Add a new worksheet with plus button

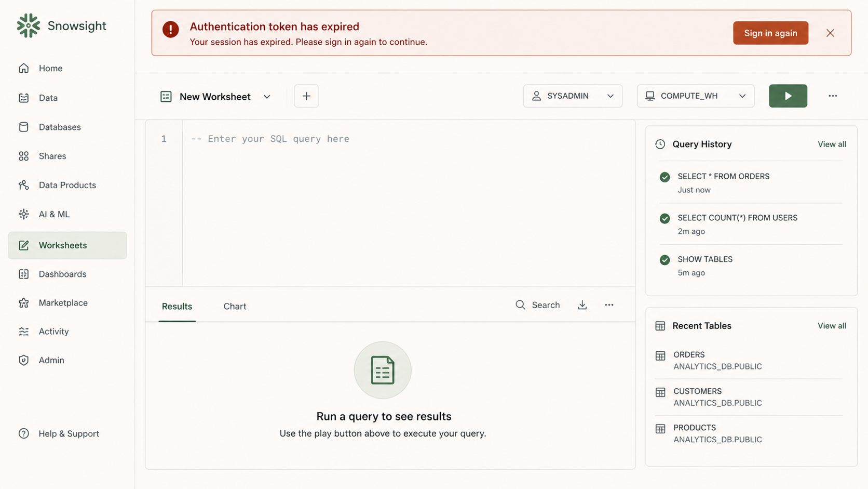306,96
